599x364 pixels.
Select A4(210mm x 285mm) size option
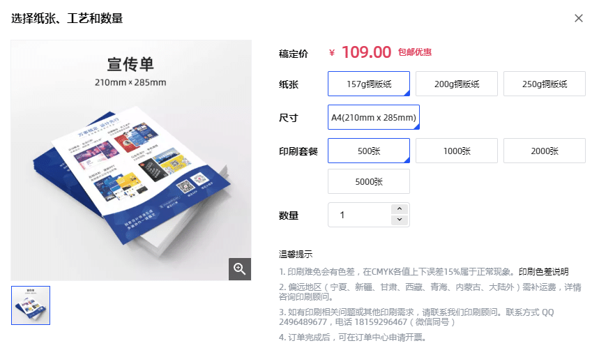click(374, 117)
